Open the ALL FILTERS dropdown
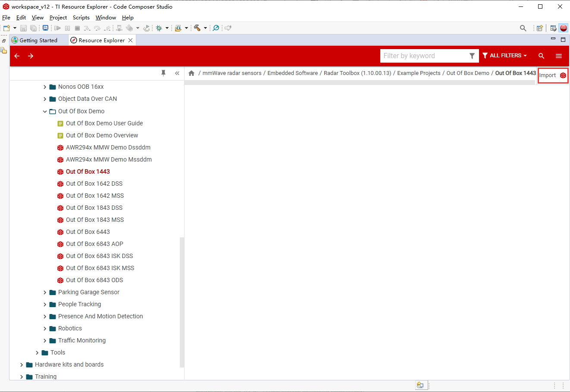The image size is (570, 392). [x=504, y=56]
